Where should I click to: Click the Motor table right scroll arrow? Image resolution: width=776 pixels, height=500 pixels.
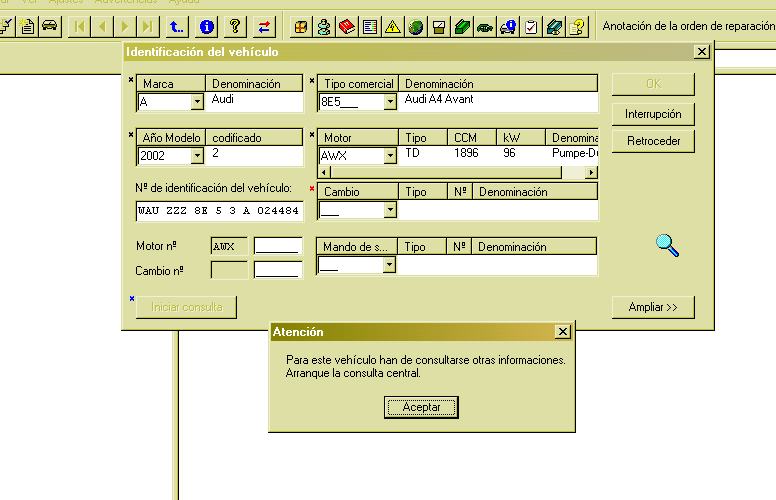point(591,172)
